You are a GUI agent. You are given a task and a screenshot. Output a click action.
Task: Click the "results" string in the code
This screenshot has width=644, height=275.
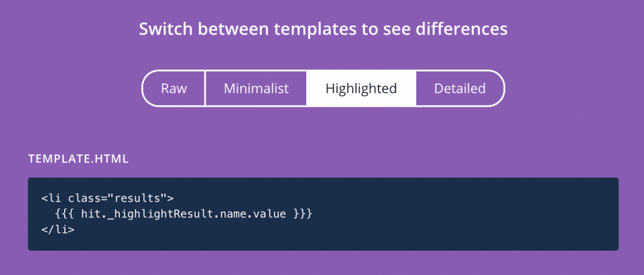136,199
